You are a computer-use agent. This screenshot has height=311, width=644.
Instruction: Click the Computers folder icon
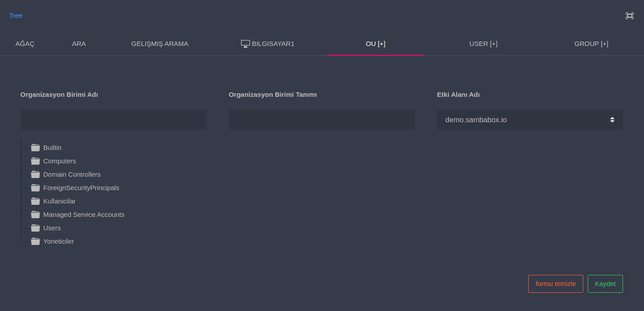pyautogui.click(x=35, y=161)
